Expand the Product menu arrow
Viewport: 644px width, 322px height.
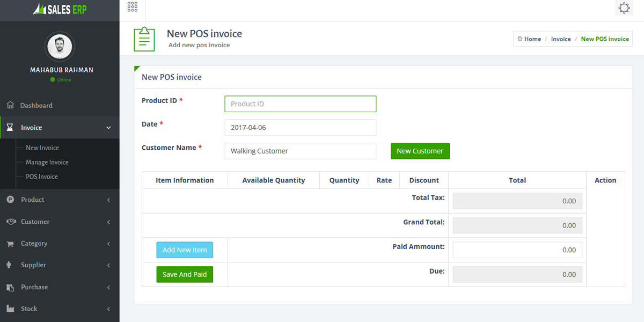pyautogui.click(x=108, y=200)
